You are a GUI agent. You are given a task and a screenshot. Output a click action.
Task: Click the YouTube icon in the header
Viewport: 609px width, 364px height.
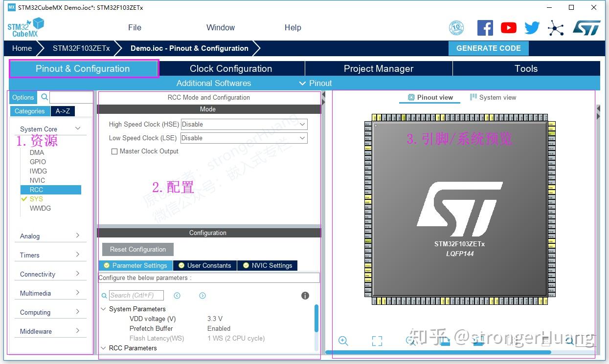click(508, 28)
